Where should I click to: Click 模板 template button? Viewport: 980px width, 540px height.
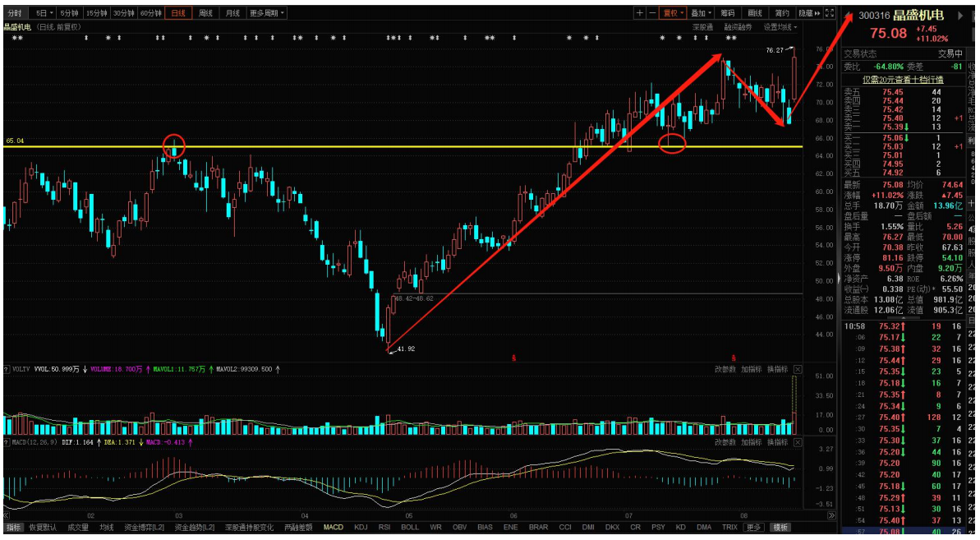780,528
